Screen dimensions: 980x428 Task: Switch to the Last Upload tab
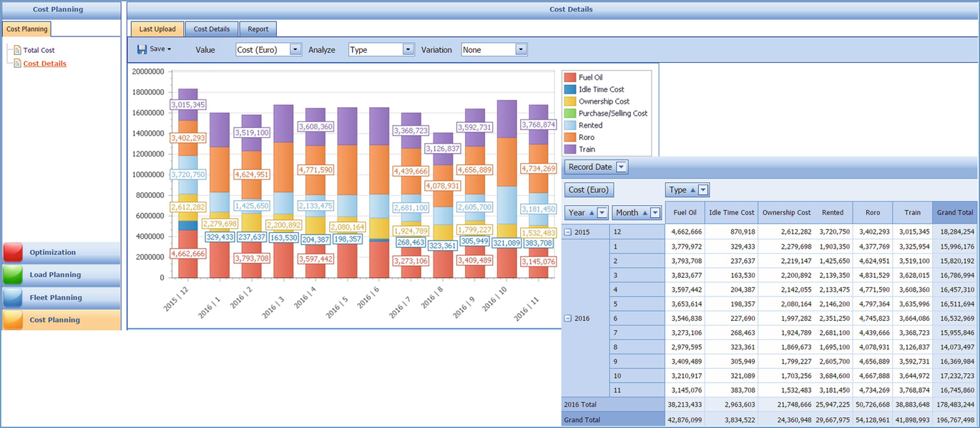[157, 29]
